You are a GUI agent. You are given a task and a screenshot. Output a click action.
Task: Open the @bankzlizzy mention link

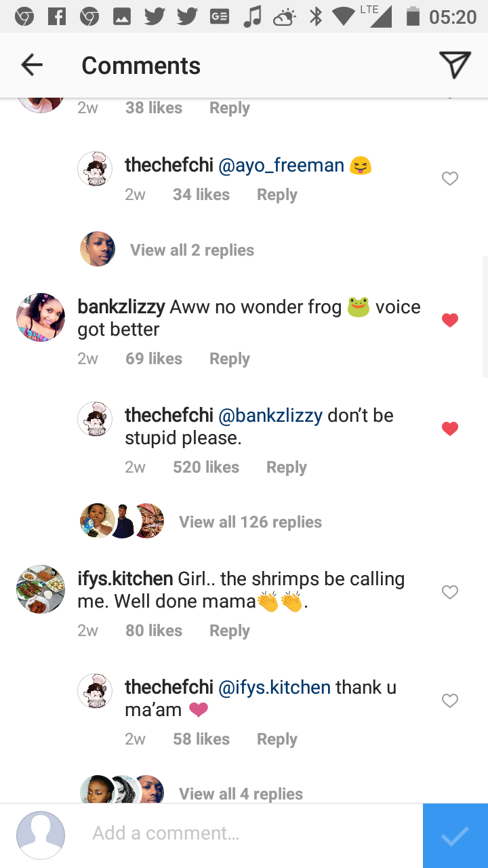point(270,415)
